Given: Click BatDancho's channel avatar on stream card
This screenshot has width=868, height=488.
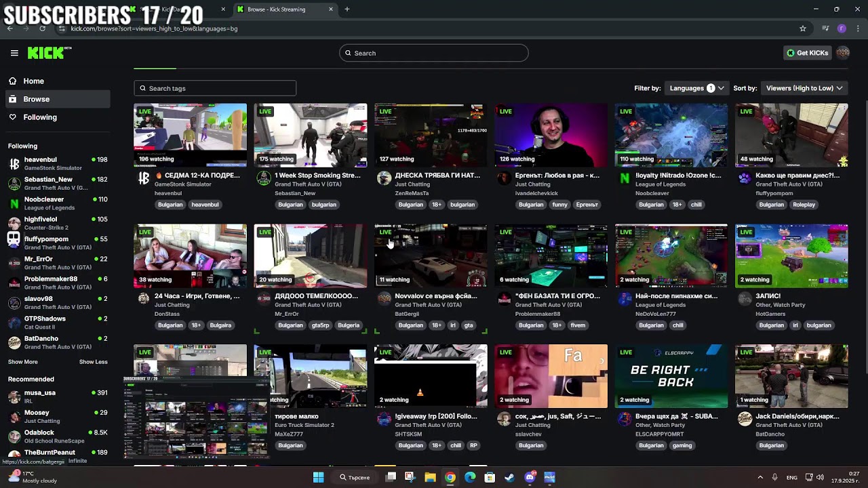Looking at the screenshot, I should [745, 419].
